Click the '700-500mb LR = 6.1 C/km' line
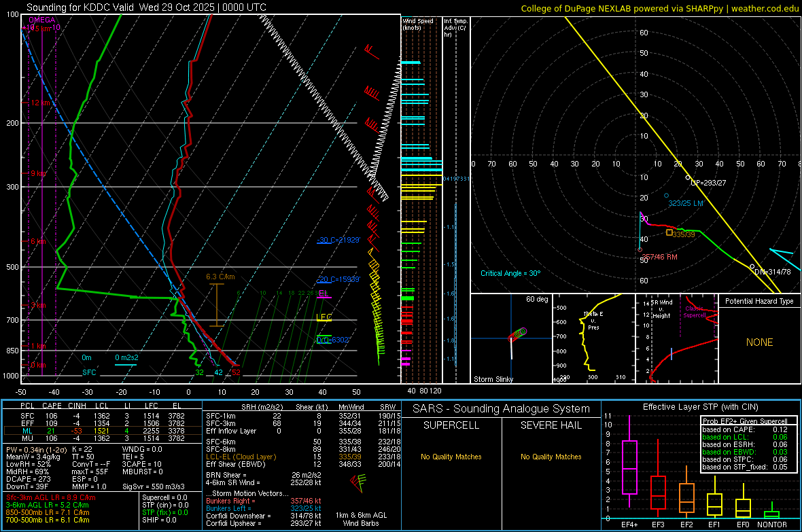This screenshot has width=802, height=532. (x=48, y=520)
